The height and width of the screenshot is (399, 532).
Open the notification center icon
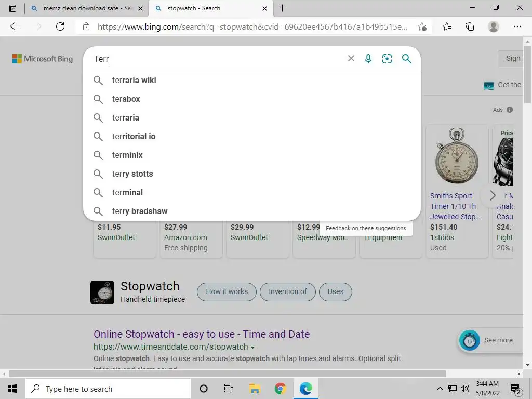coord(516,389)
